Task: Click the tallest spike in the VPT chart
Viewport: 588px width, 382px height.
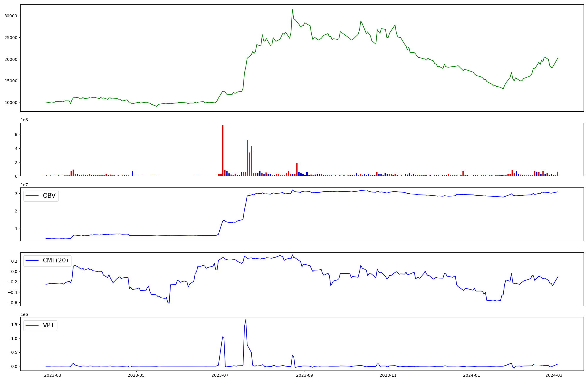Action: coord(246,320)
